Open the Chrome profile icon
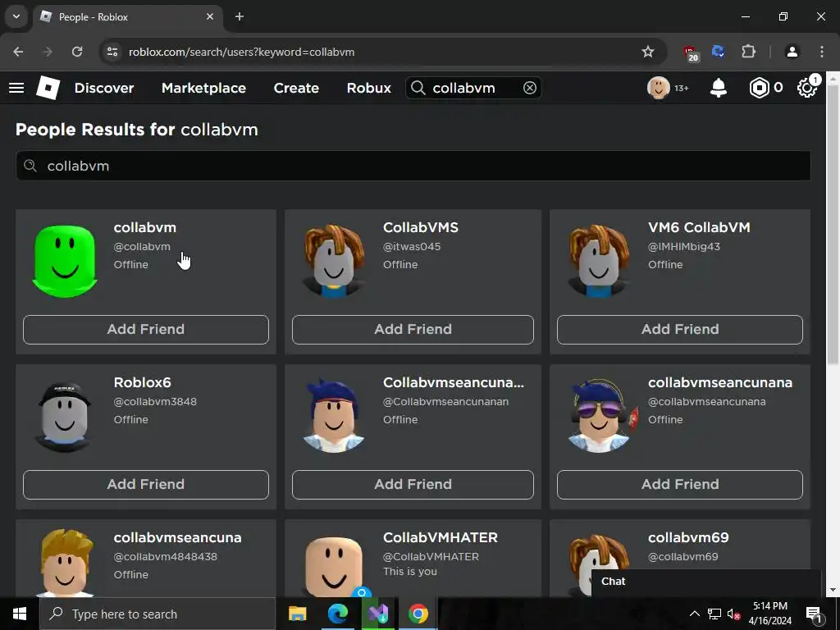This screenshot has width=840, height=630. point(792,52)
